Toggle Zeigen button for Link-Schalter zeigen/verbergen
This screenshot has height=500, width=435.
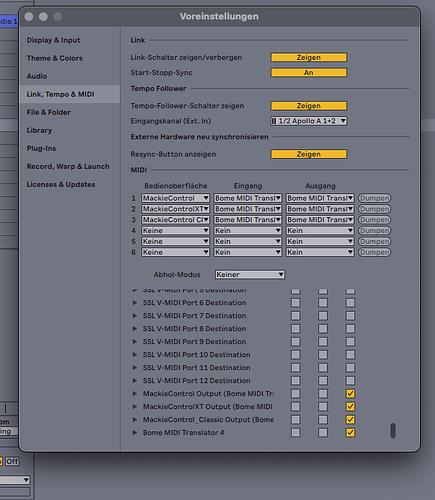coord(309,57)
